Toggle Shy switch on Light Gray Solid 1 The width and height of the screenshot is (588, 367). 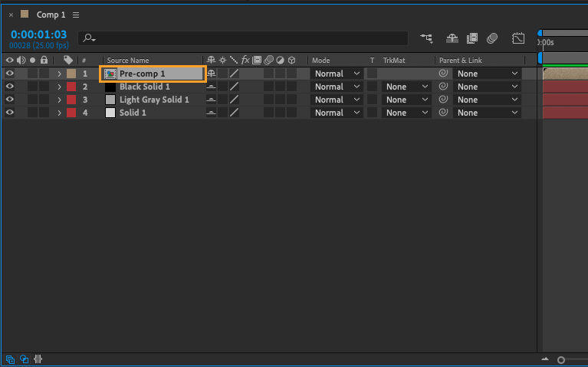[x=211, y=100]
